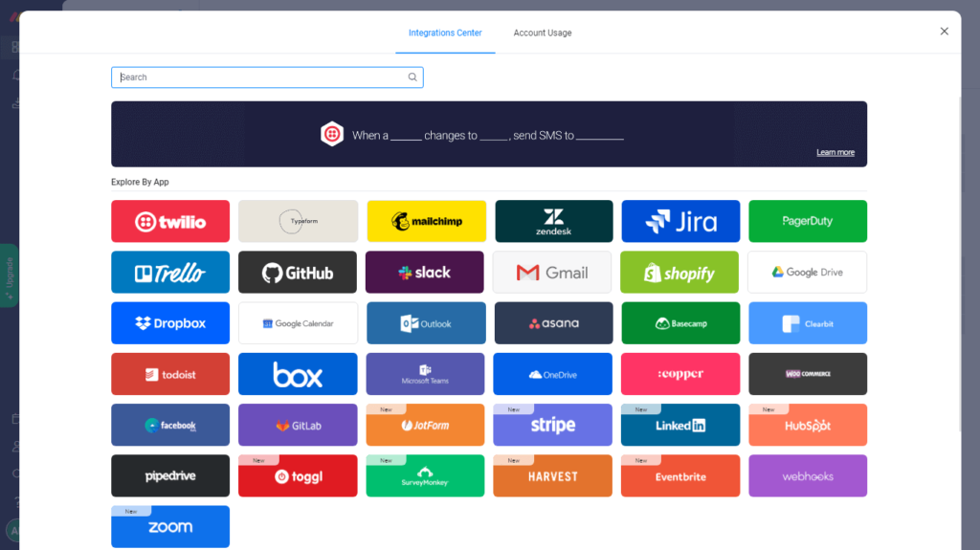Viewport: 980px width, 550px height.
Task: Choose the WooCommerce integration tile
Action: [808, 374]
